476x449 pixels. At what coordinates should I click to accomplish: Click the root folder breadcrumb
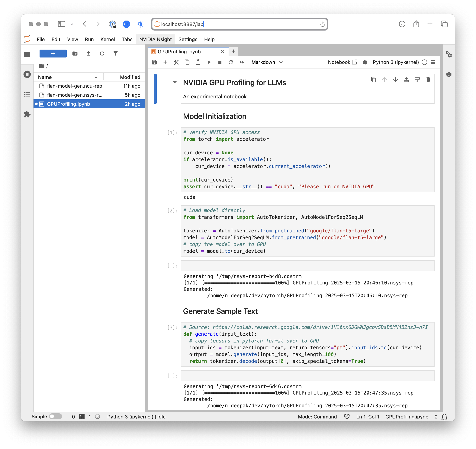(42, 66)
